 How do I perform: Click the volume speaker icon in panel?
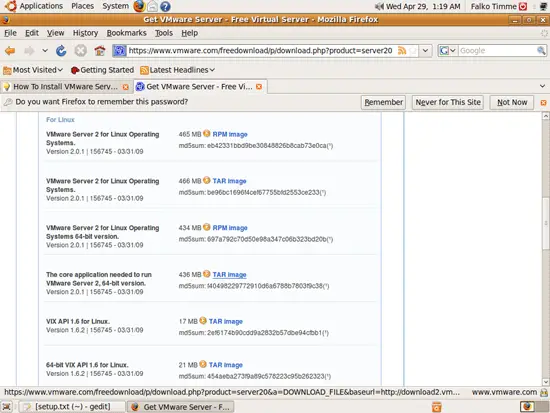pyautogui.click(x=379, y=6)
